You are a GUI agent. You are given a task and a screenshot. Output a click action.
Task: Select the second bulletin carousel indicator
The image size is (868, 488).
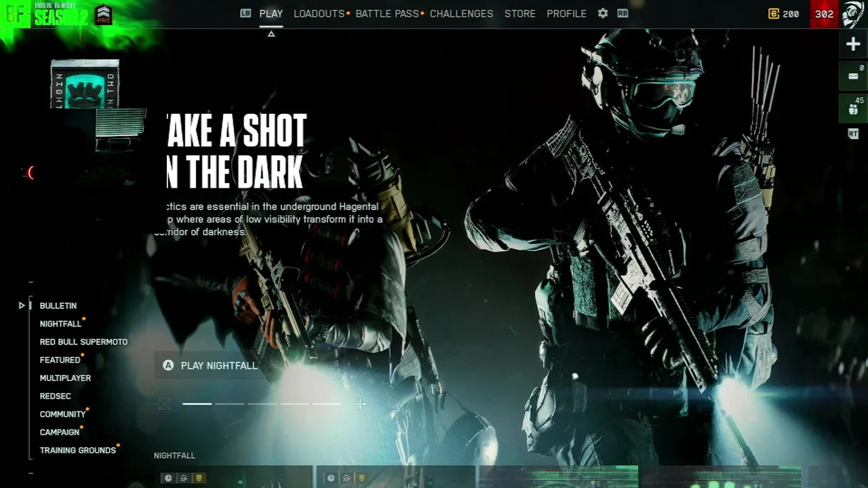(x=230, y=404)
